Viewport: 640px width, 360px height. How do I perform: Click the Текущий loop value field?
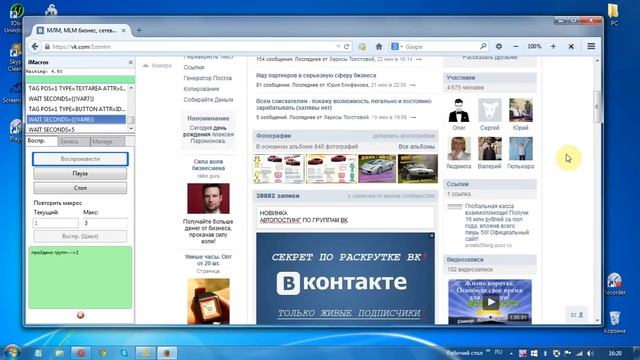56,223
